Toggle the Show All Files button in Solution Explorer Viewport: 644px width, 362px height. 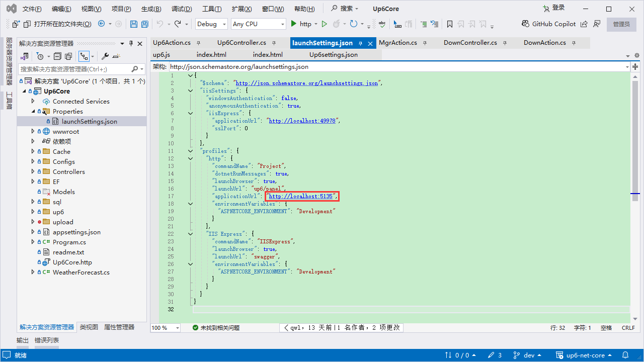[68, 56]
